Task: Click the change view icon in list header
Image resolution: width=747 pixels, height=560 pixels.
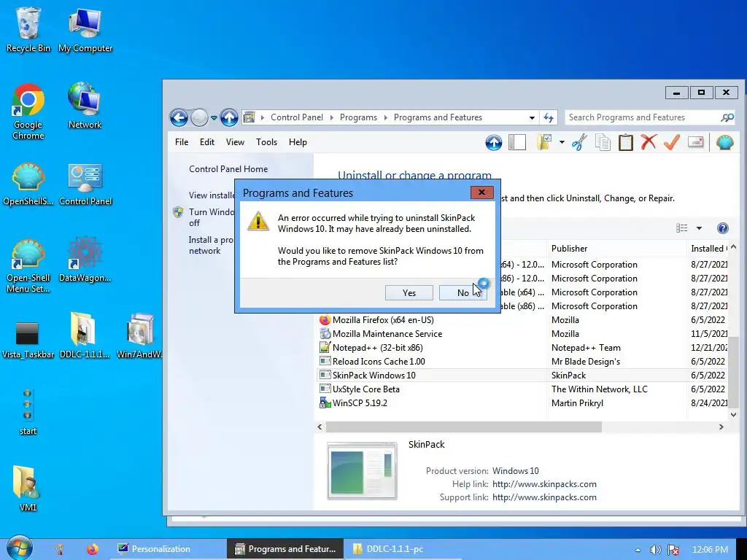Action: point(682,228)
